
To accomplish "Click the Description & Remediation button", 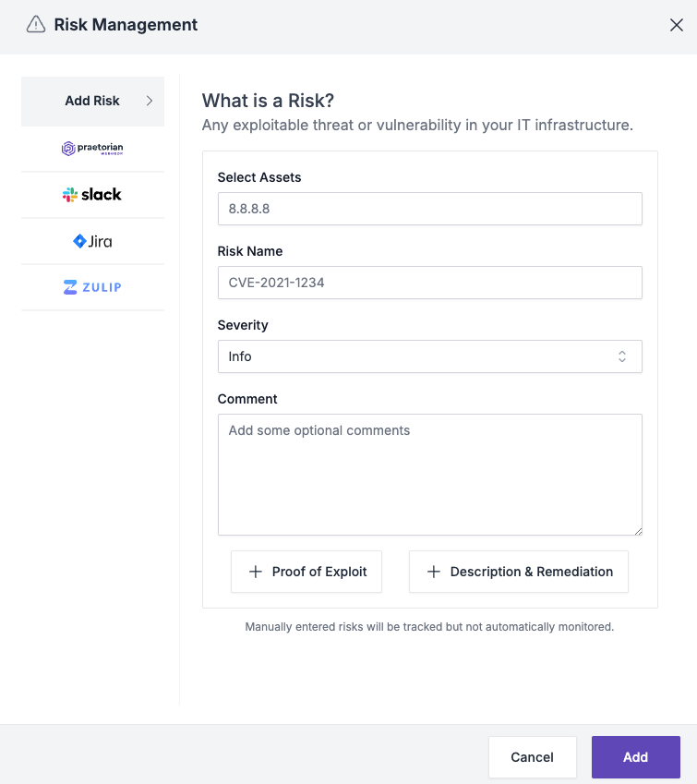I will [x=518, y=572].
